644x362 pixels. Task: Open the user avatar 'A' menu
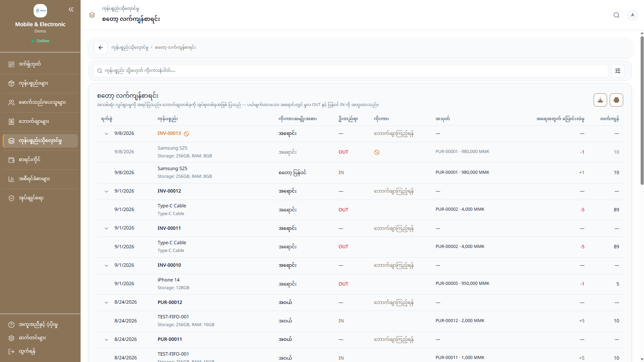[x=632, y=15]
